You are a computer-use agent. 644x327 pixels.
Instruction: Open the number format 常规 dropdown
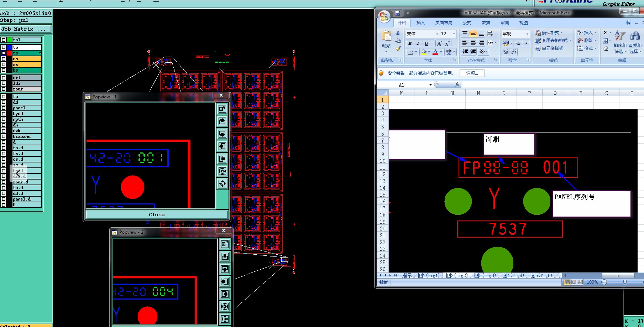pyautogui.click(x=527, y=34)
